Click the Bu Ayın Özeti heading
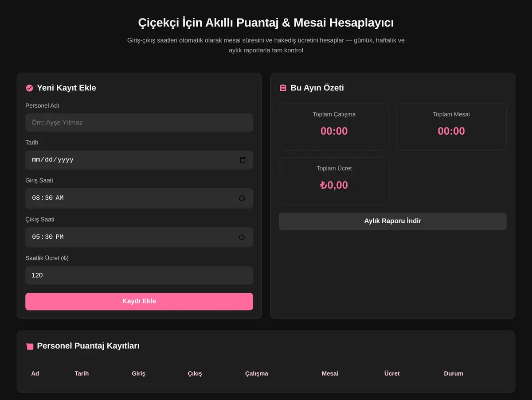 (317, 88)
